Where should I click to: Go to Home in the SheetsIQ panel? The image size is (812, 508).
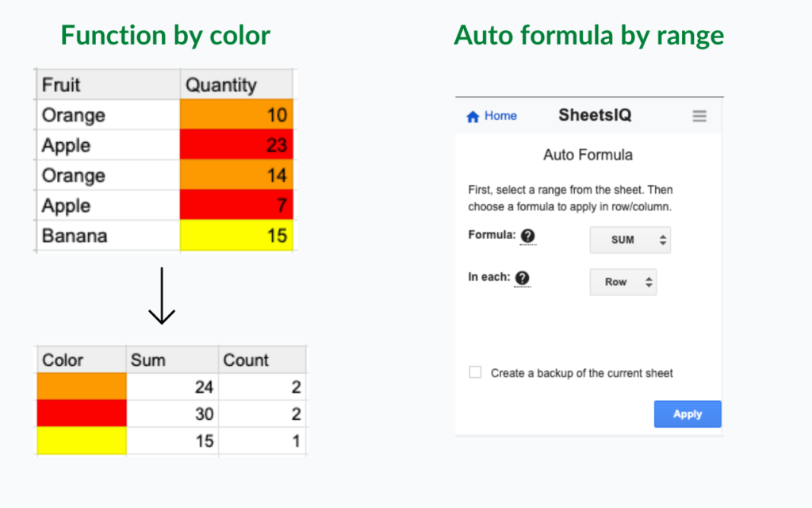point(492,116)
